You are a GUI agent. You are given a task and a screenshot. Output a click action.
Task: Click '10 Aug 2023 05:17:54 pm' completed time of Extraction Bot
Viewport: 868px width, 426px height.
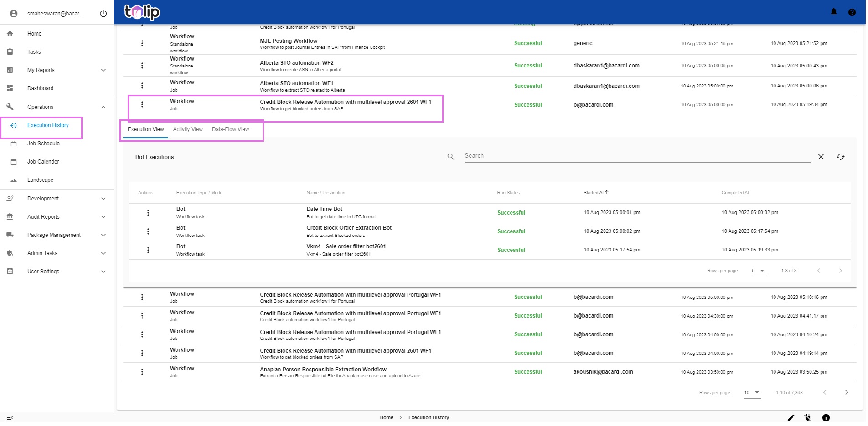(750, 231)
